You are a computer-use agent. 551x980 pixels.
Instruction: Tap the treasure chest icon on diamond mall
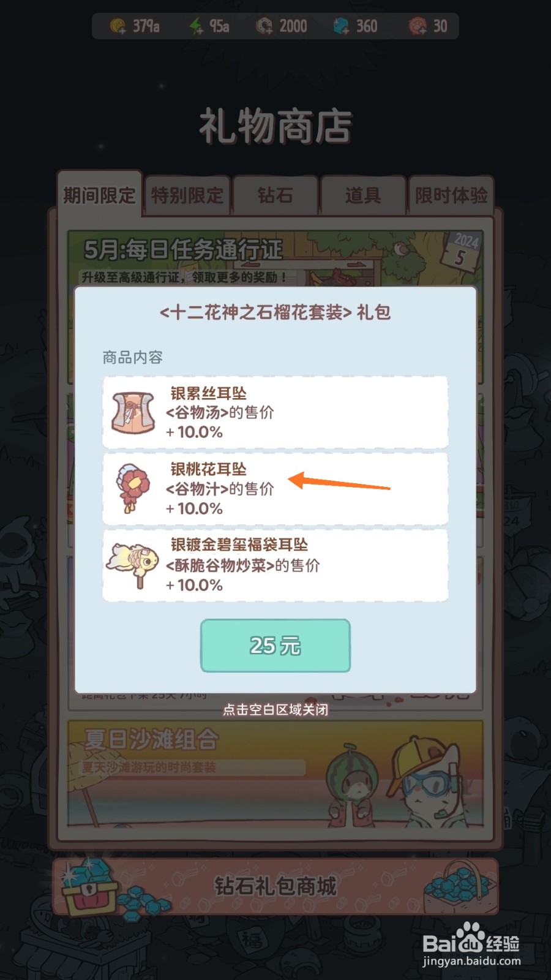[91, 887]
